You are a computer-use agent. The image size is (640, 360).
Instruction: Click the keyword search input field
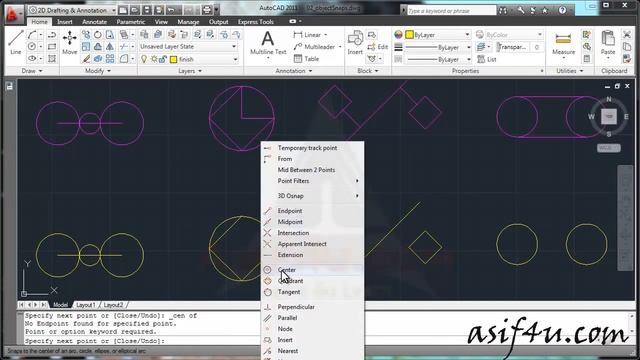point(451,11)
